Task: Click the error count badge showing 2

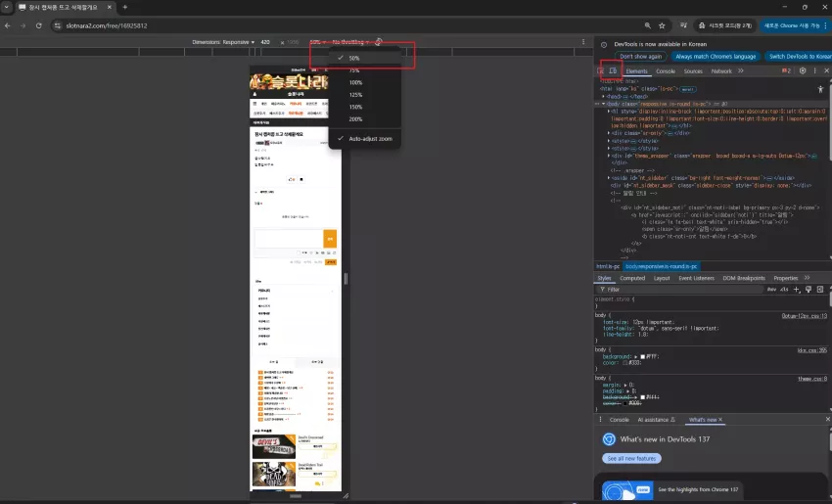Action: [786, 70]
